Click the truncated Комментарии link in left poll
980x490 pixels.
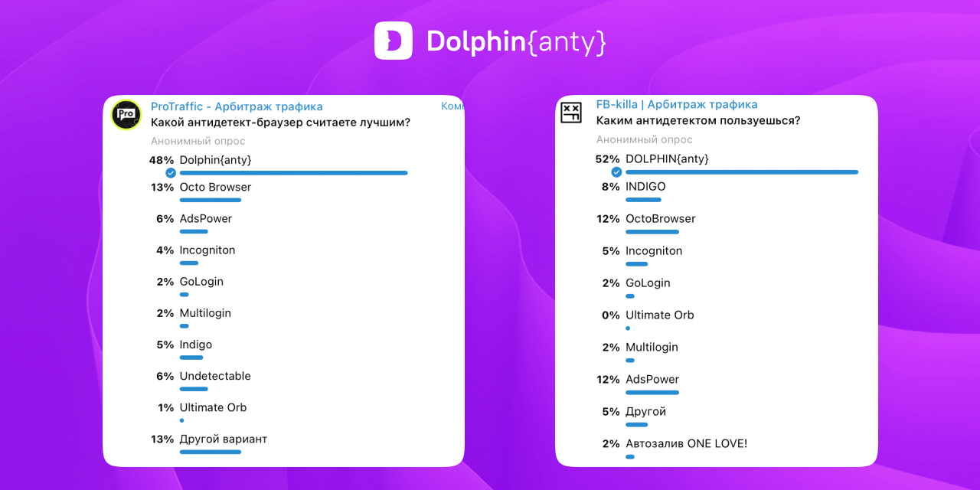(452, 106)
